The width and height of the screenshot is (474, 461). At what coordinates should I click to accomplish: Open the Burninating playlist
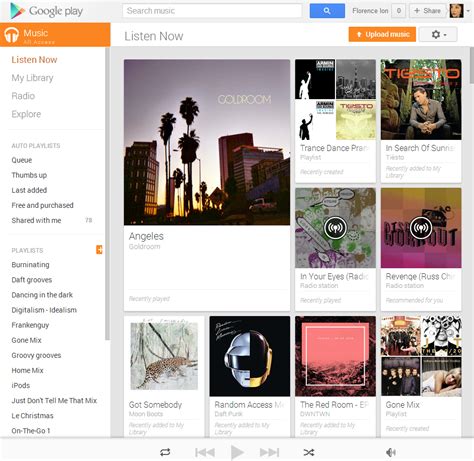[x=30, y=265]
